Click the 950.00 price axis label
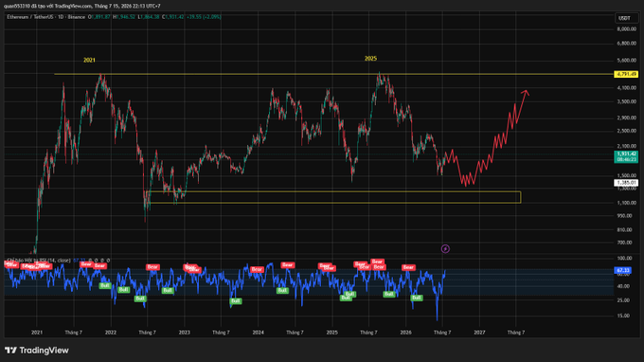 click(x=624, y=216)
